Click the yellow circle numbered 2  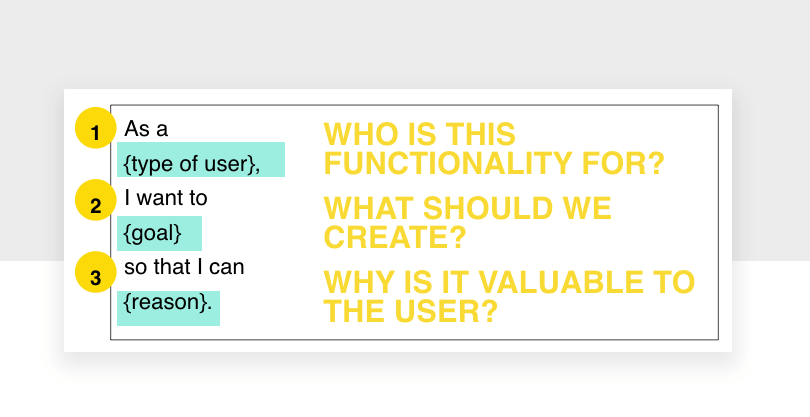pyautogui.click(x=96, y=200)
